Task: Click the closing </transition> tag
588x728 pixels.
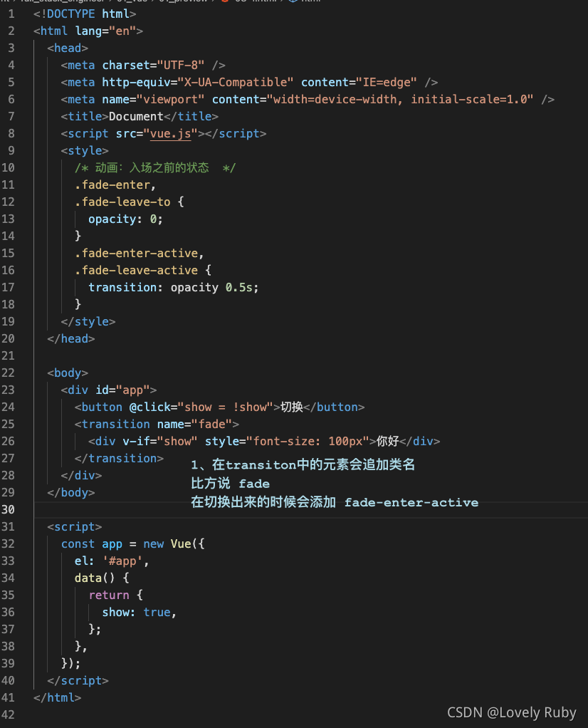Action: coord(120,459)
